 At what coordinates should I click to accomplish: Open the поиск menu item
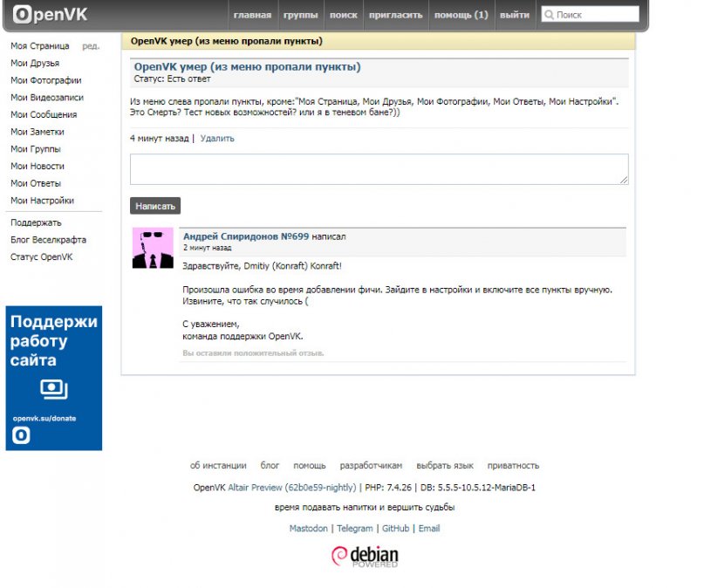click(x=344, y=15)
